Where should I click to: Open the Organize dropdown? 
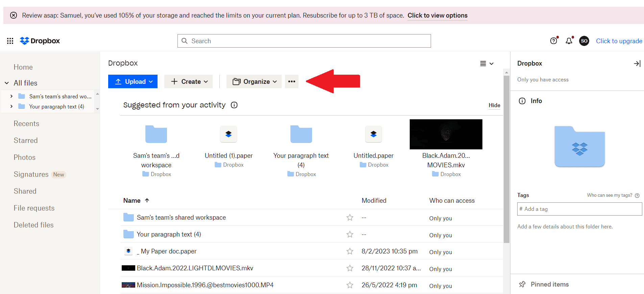point(254,81)
